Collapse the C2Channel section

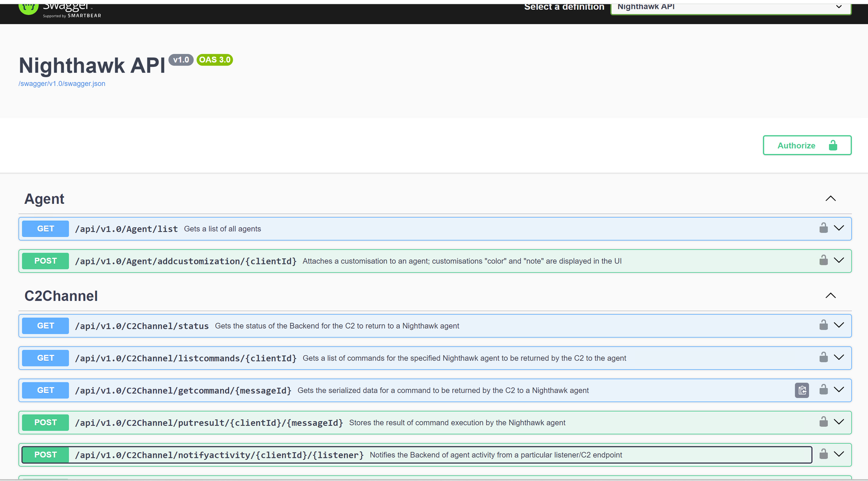coord(830,295)
